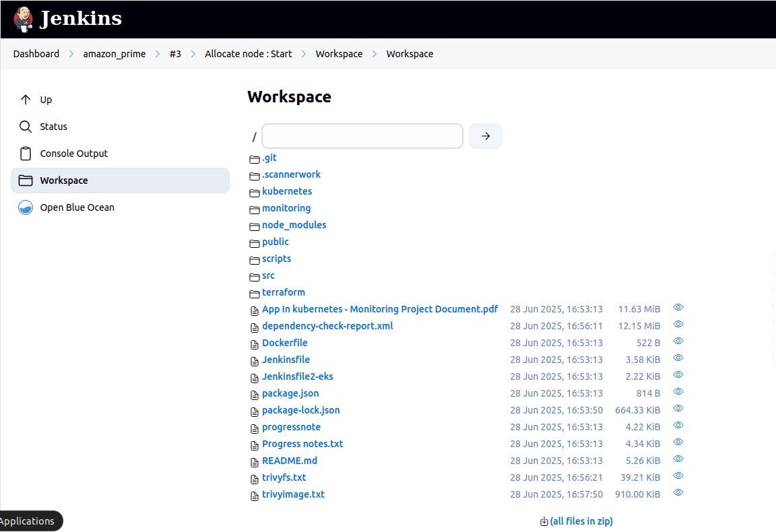The width and height of the screenshot is (776, 532).
Task: Click the 28 Jun 2025, 16:56:11 timestamp
Action: (x=556, y=326)
